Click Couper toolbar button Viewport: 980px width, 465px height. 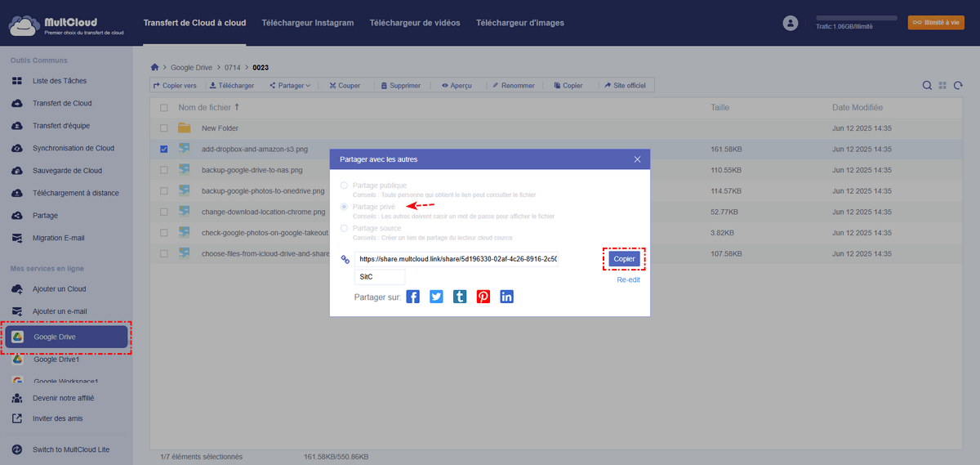[x=345, y=85]
